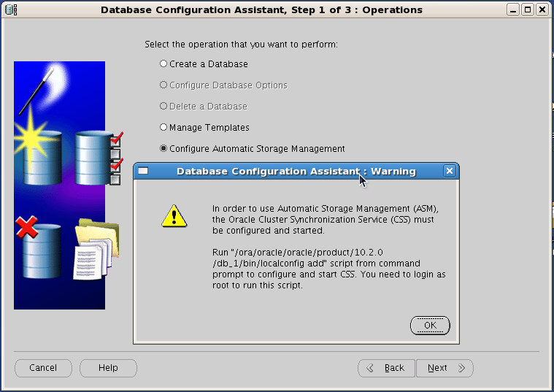Open the Warning dialog window menu icon
Image resolution: width=554 pixels, height=392 pixels.
(143, 171)
